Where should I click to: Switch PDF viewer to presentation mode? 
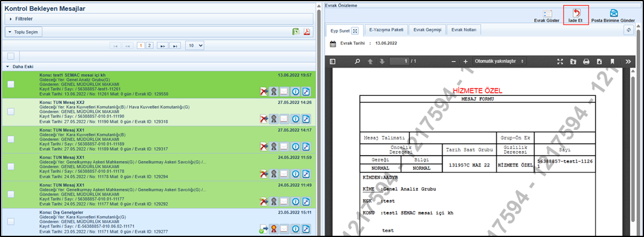tap(560, 61)
